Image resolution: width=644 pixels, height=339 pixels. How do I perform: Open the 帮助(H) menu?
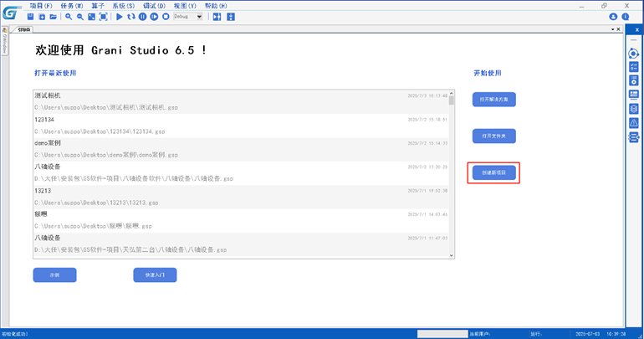pyautogui.click(x=216, y=6)
